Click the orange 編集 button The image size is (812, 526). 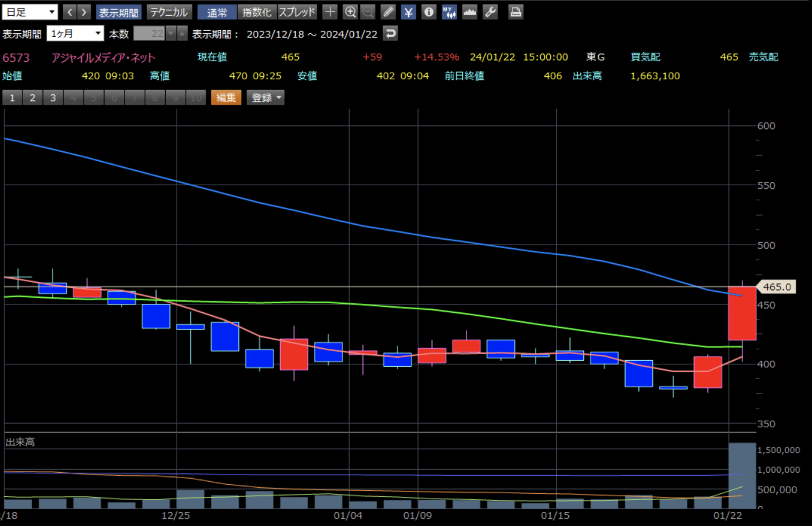[226, 98]
